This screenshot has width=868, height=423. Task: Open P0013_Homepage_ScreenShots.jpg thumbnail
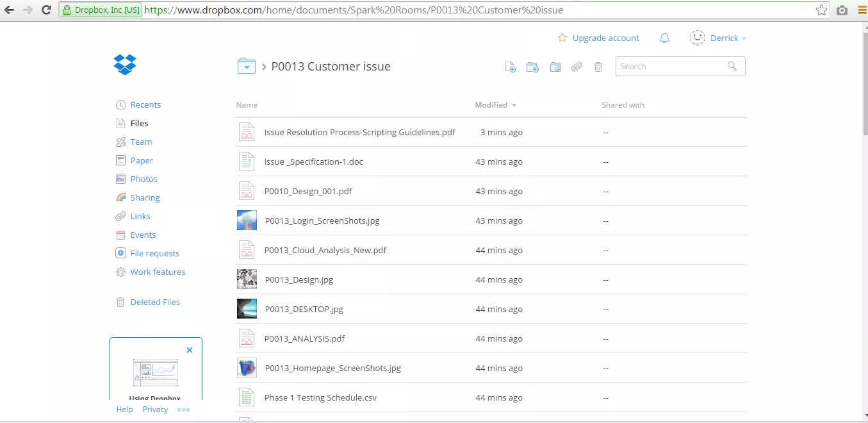click(247, 368)
